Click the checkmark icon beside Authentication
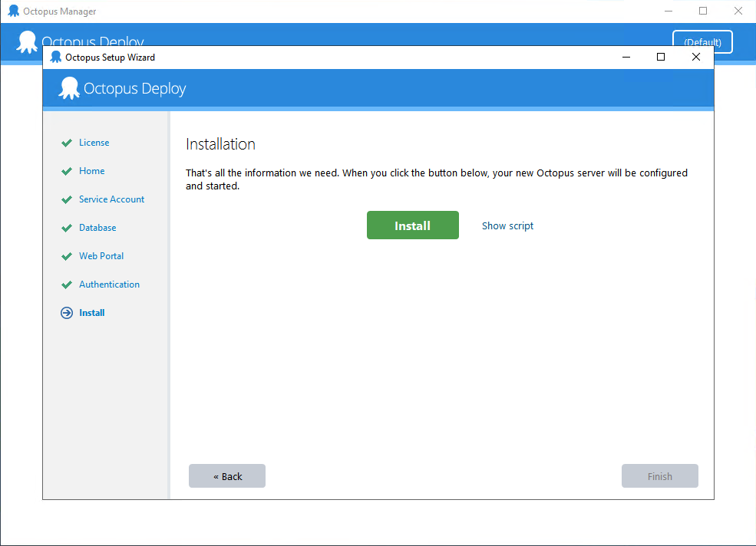Image resolution: width=756 pixels, height=546 pixels. point(67,285)
